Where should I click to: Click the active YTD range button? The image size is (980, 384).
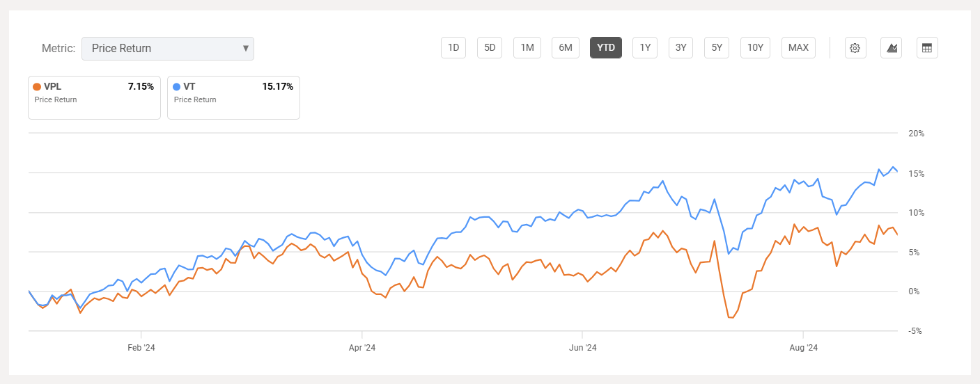[x=606, y=48]
